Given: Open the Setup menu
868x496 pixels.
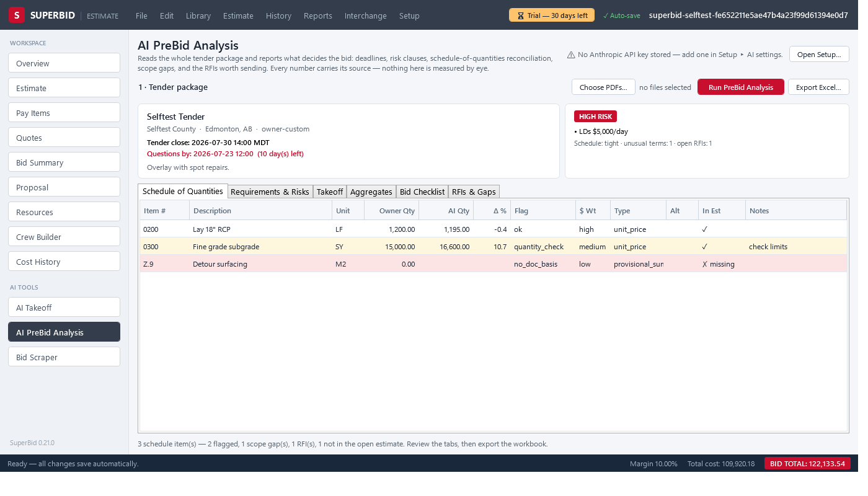Looking at the screenshot, I should (x=409, y=15).
